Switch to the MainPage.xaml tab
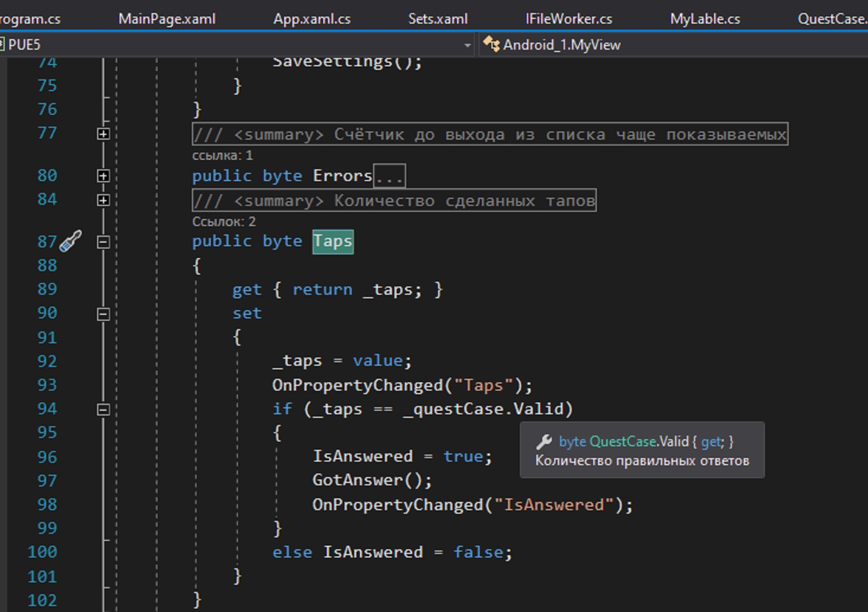The width and height of the screenshot is (868, 612). [167, 19]
